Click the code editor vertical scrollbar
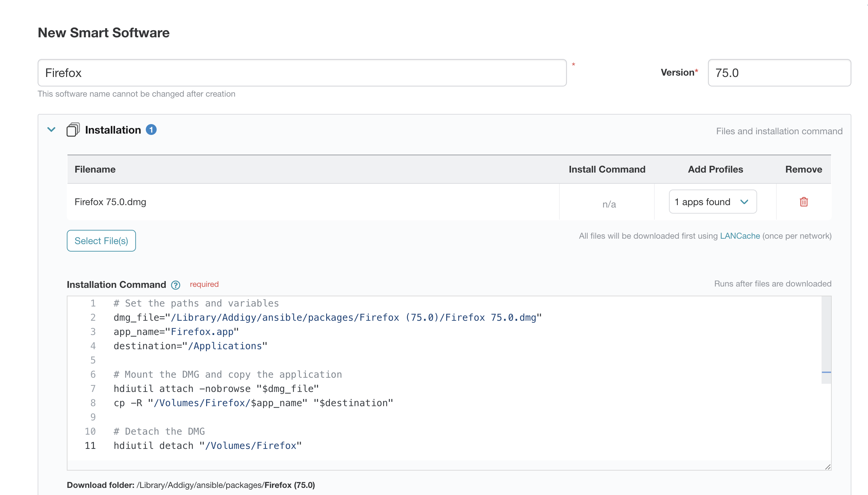This screenshot has width=868, height=495. point(826,340)
